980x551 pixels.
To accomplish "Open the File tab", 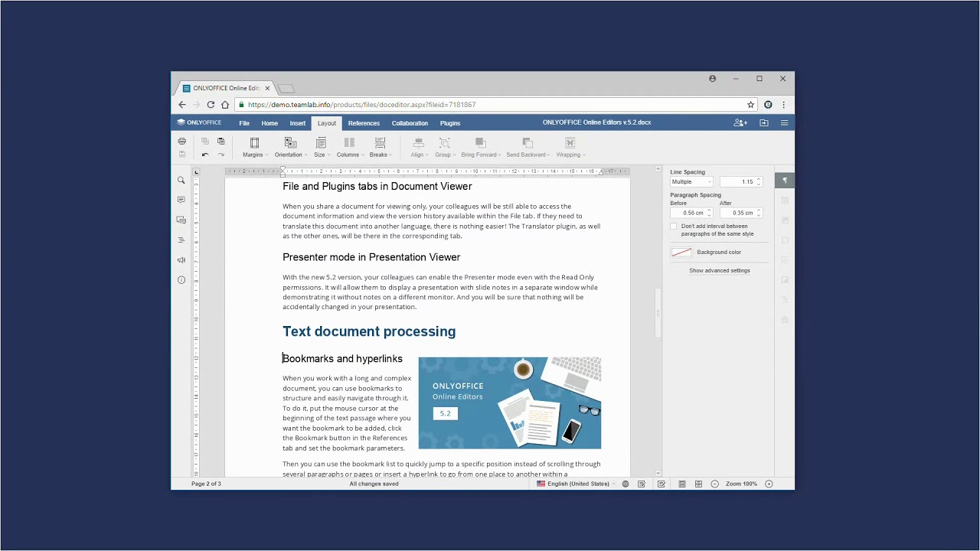I will tap(244, 123).
